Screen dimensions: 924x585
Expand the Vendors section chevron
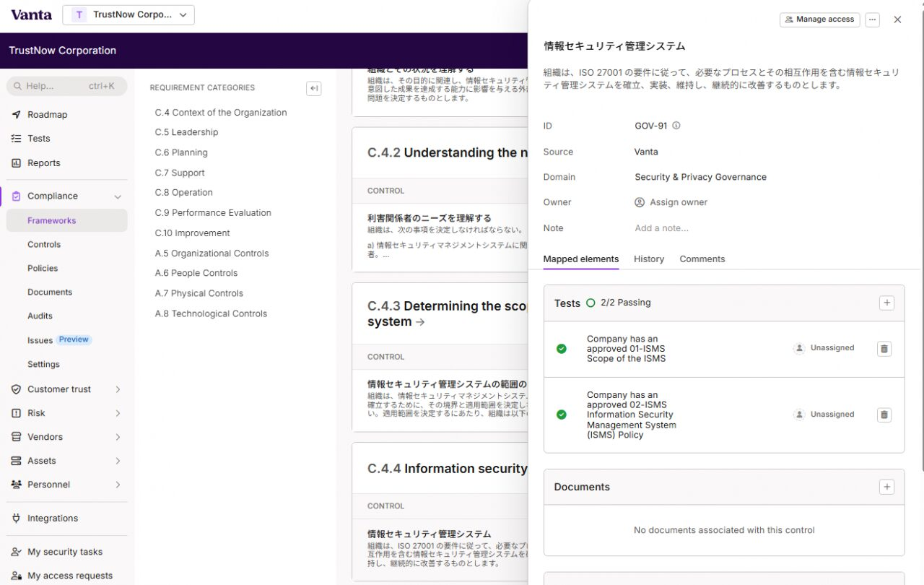tap(118, 437)
